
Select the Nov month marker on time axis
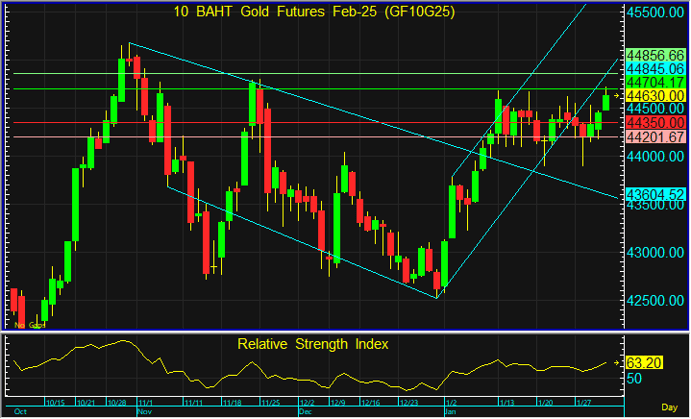[x=143, y=411]
